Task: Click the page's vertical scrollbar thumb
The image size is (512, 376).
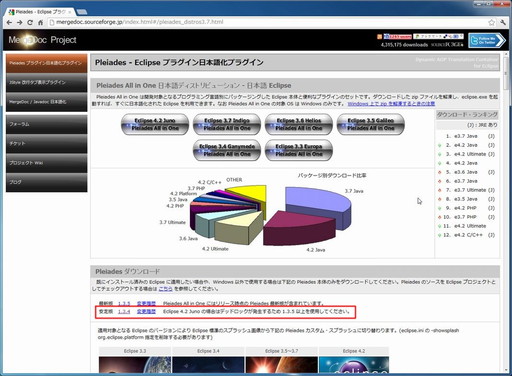Action: tap(506, 74)
